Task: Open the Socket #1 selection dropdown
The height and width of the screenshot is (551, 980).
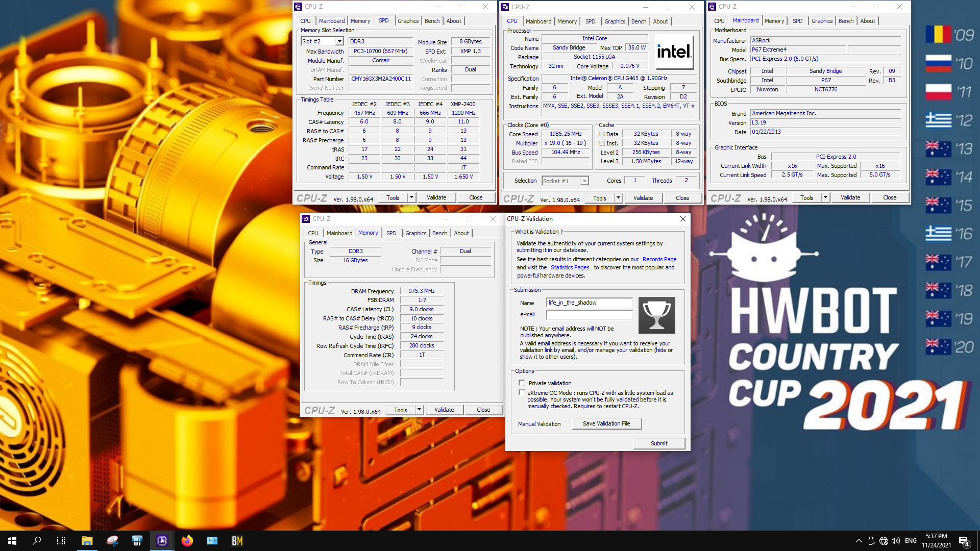Action: 584,181
